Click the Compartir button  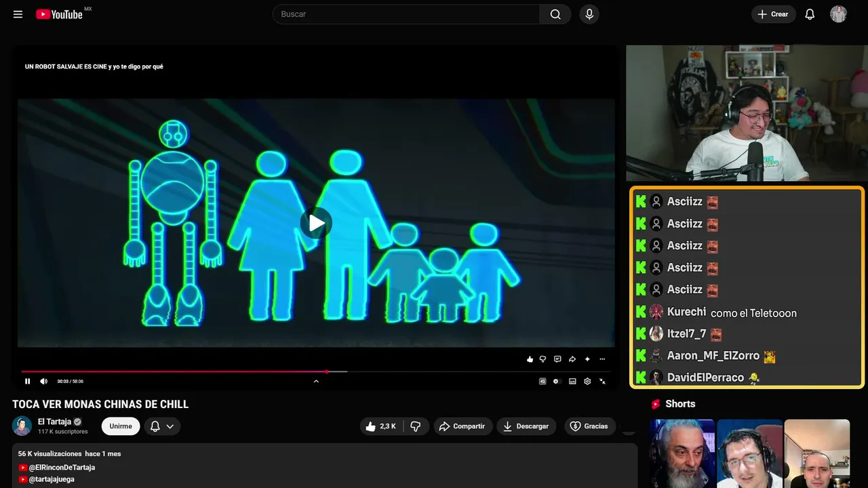tap(463, 426)
